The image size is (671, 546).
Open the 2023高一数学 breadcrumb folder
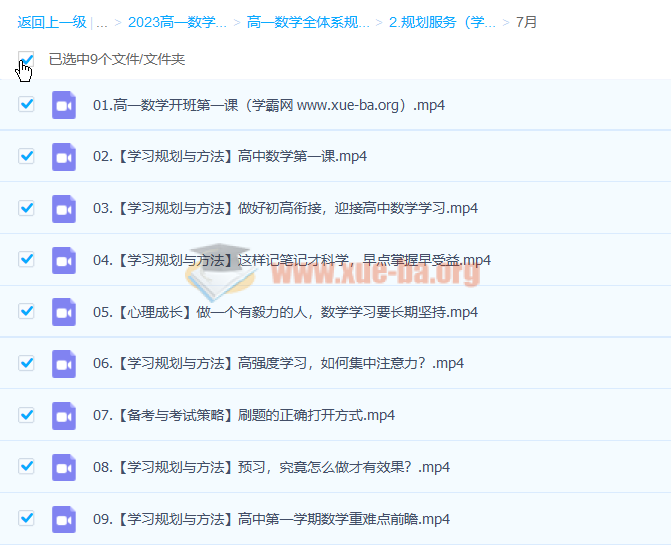pos(177,21)
